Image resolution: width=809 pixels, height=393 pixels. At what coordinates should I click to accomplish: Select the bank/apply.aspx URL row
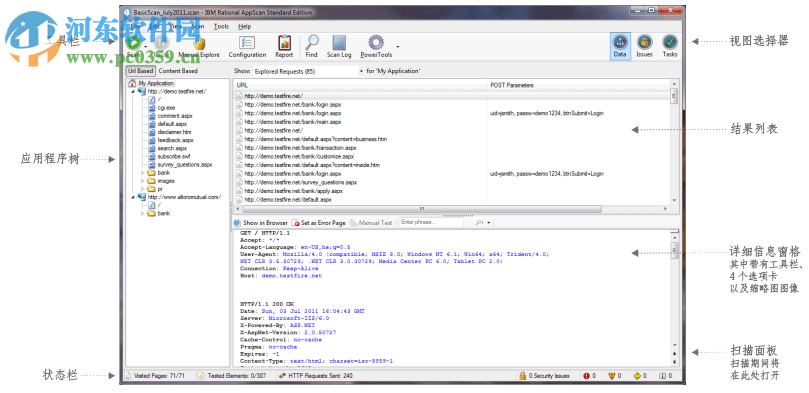[293, 191]
